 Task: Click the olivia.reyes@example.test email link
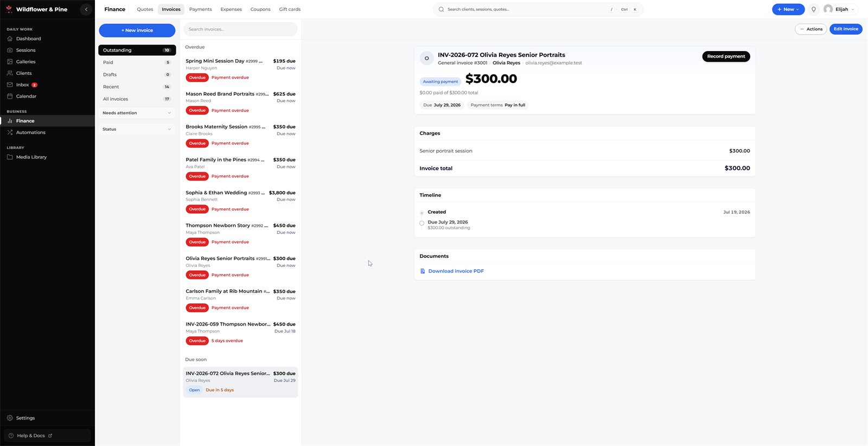coord(553,63)
